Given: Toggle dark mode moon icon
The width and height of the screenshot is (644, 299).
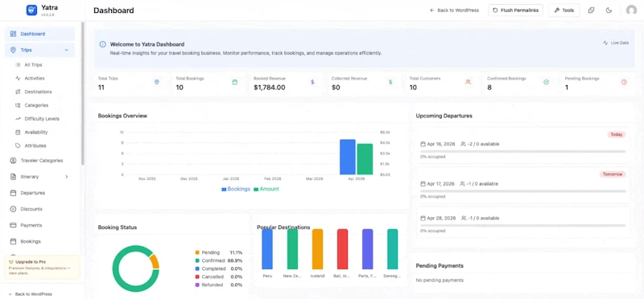Looking at the screenshot, I should [x=609, y=10].
